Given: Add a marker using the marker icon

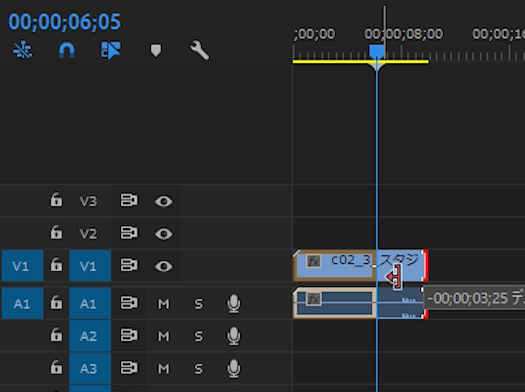Looking at the screenshot, I should 156,51.
